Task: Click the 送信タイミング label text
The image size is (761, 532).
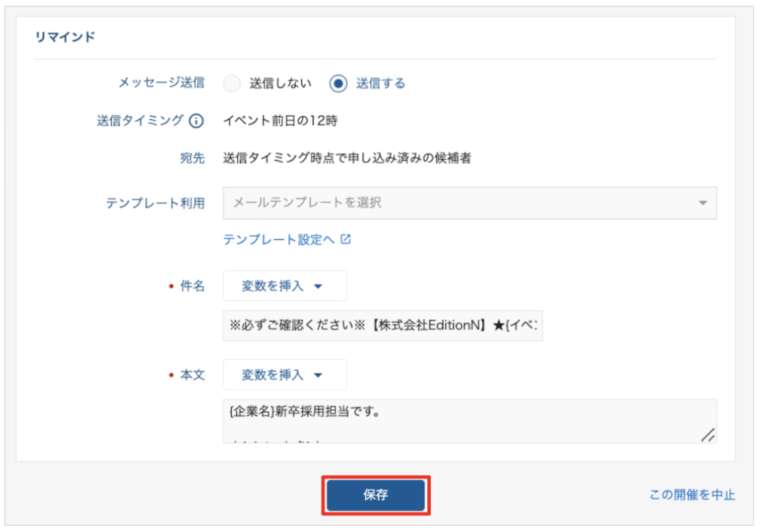Action: (140, 121)
